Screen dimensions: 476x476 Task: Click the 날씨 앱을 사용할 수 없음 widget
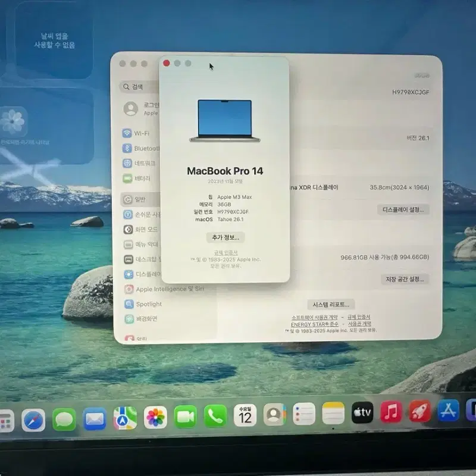54,40
